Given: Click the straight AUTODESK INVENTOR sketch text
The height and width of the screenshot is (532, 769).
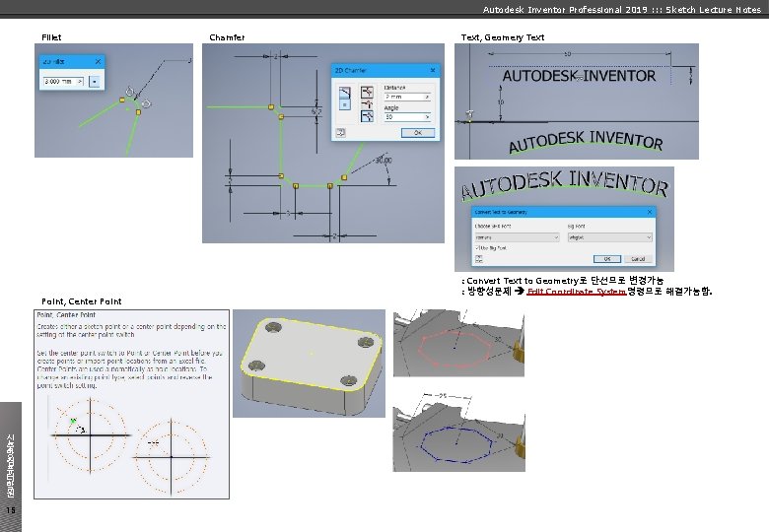Looking at the screenshot, I should tap(579, 76).
